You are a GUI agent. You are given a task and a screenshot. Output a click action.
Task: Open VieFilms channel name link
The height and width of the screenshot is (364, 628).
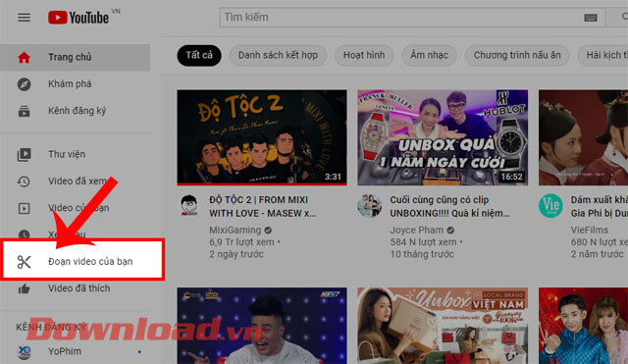(x=590, y=231)
